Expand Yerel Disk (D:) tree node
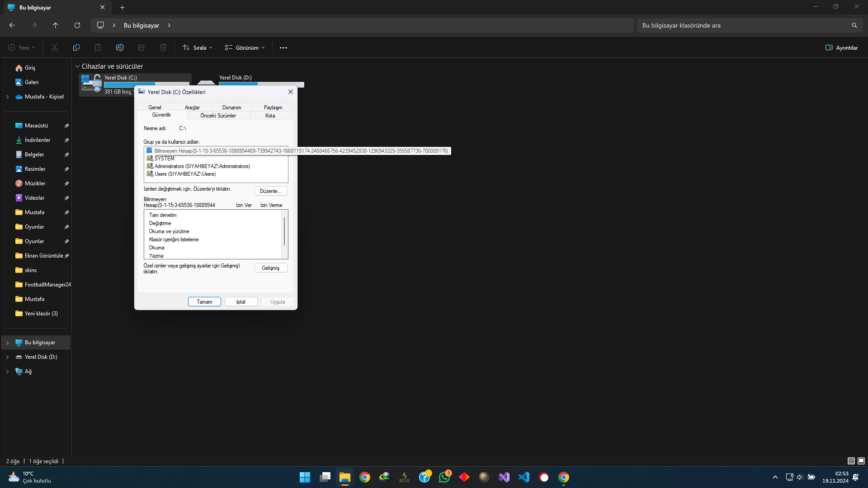 (x=7, y=357)
